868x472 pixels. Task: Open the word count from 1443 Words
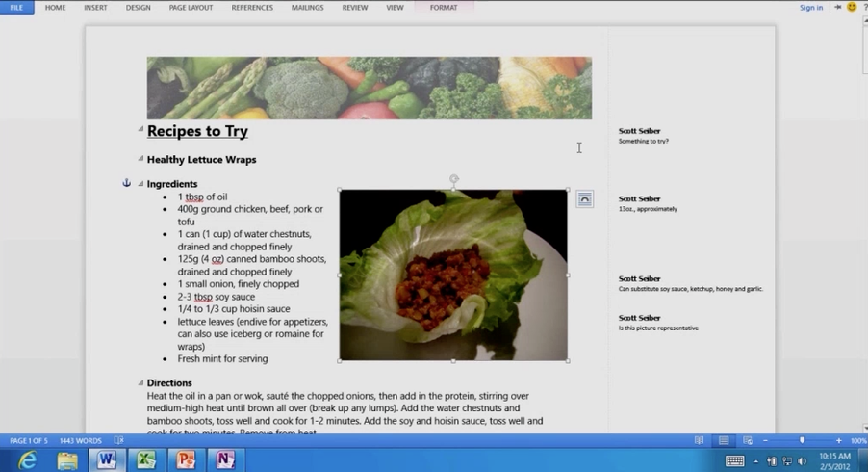pyautogui.click(x=81, y=440)
